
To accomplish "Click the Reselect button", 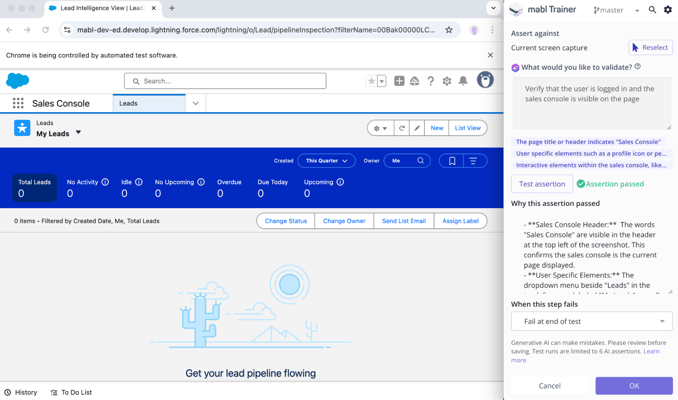I will click(650, 48).
